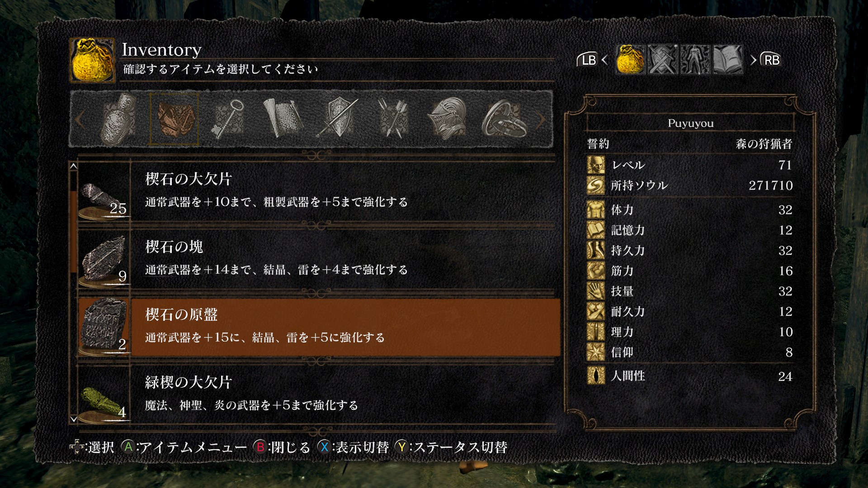Image resolution: width=868 pixels, height=488 pixels.
Task: Select the upgrade materials ore category
Action: [174, 119]
